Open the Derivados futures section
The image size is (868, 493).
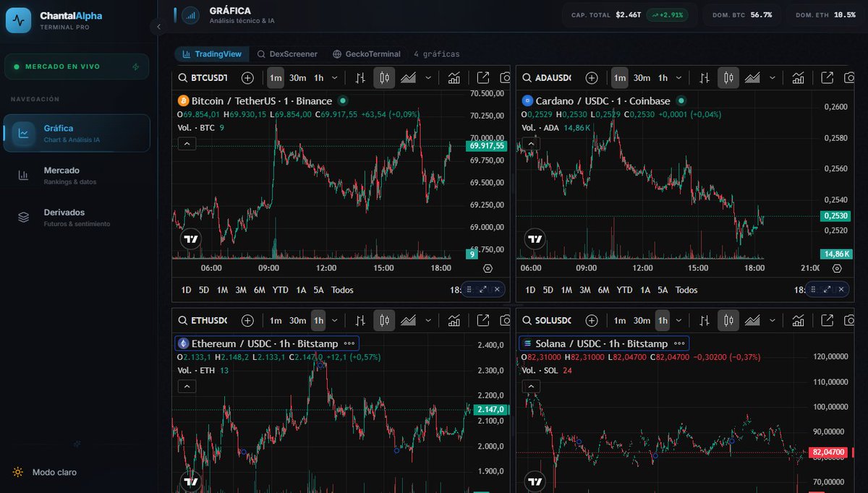point(77,218)
